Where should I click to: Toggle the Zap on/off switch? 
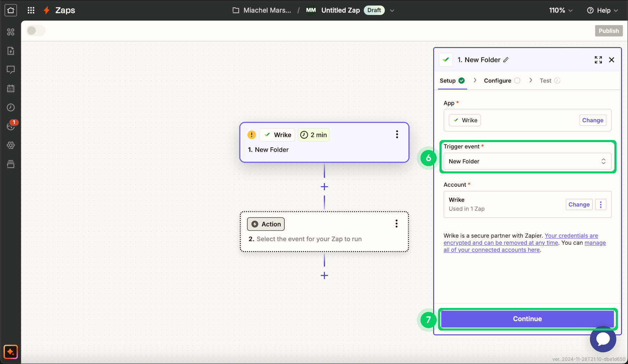[36, 31]
